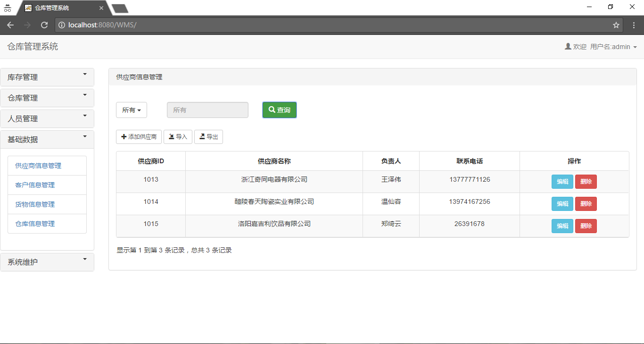Open the Chrome three-dot menu
This screenshot has height=344, width=644.
pos(634,25)
